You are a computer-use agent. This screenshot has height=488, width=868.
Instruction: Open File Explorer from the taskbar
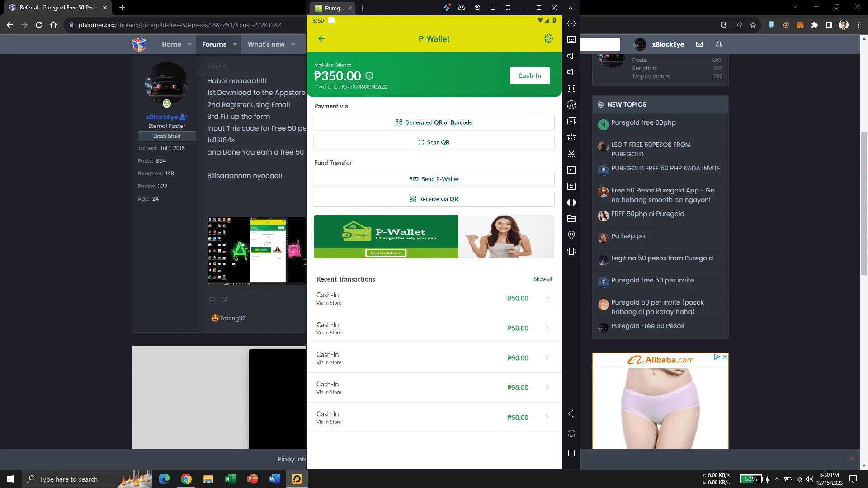(x=208, y=479)
